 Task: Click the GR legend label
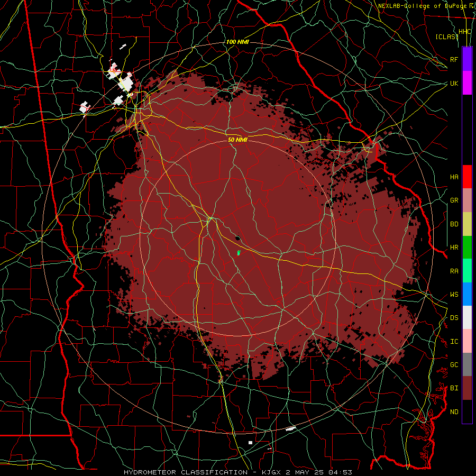pos(454,200)
